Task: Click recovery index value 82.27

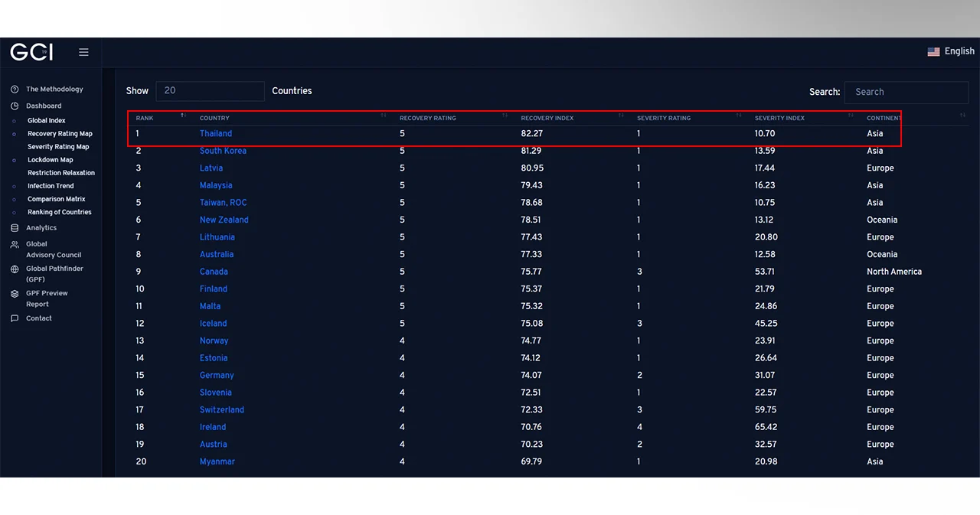Action: 531,134
